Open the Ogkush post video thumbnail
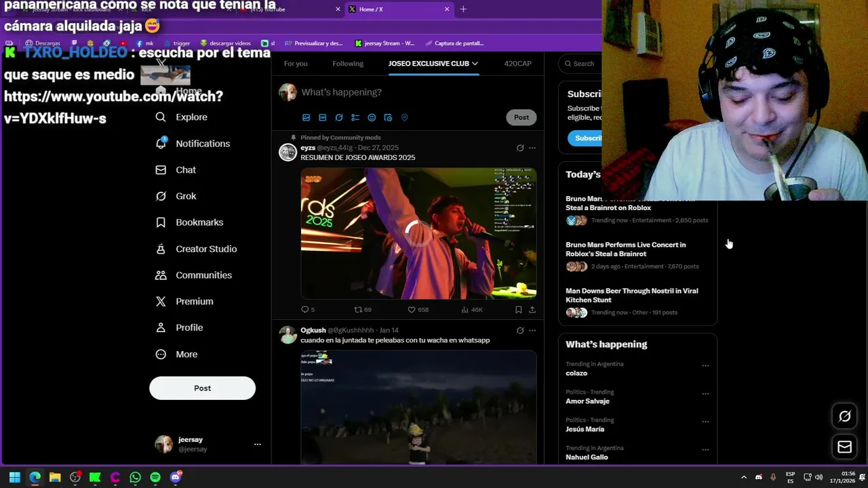Viewport: 868px width, 488px height. tap(418, 407)
